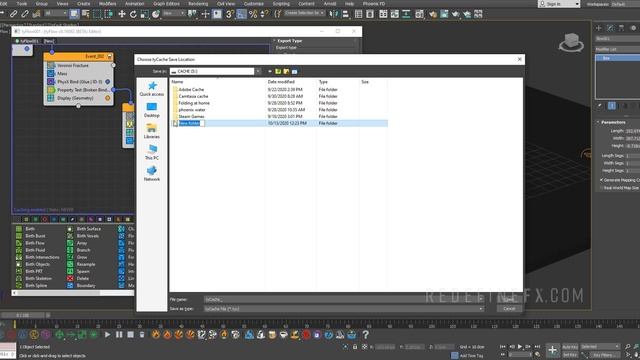
Task: Select the Move tool in main toolbar
Action: pyautogui.click(x=122, y=14)
